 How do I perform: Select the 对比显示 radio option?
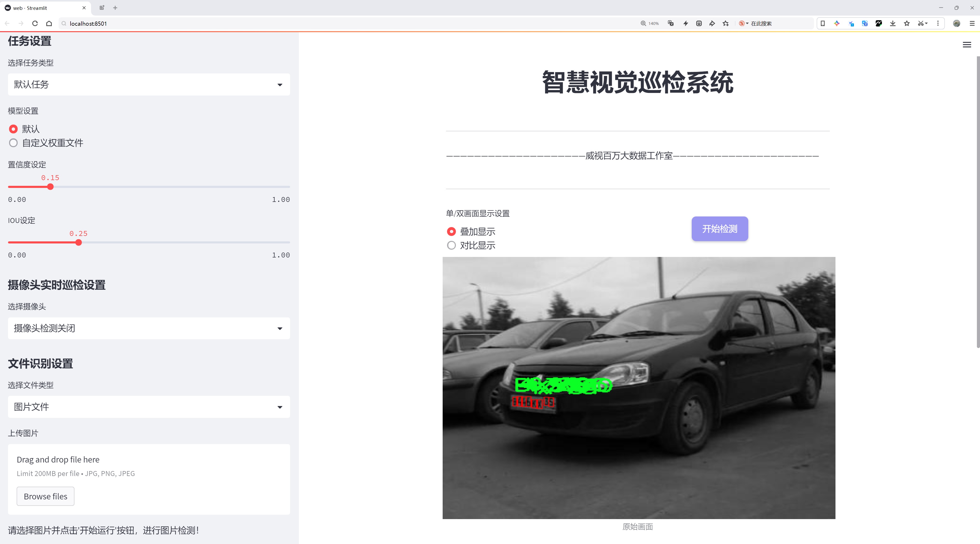click(451, 245)
